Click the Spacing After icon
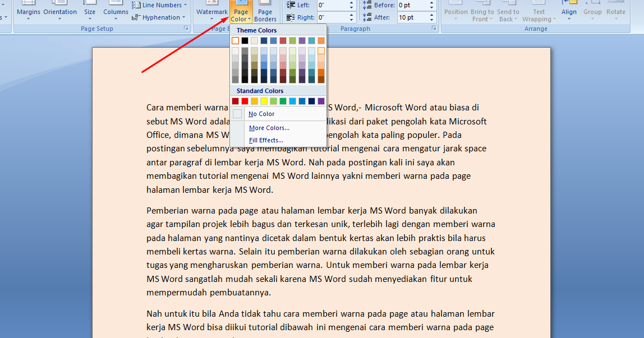Viewport: 644px width, 338px height. 367,17
